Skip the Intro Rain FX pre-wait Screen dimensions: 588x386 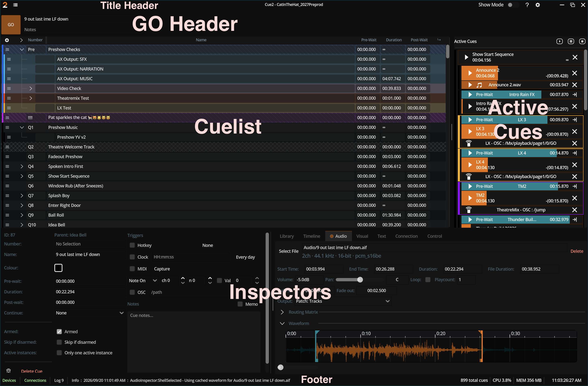(575, 94)
